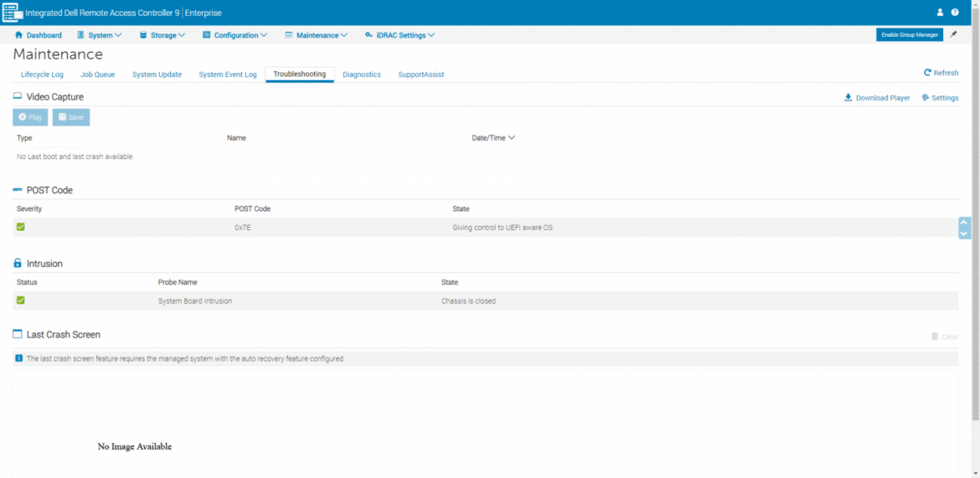Switch to the System Update tab
Image resolution: width=980 pixels, height=478 pixels.
tap(157, 75)
